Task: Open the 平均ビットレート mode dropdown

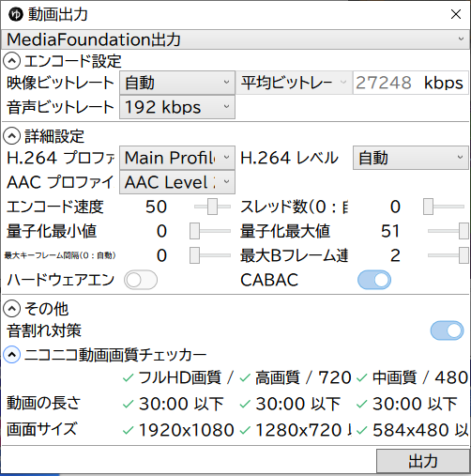Action: (294, 83)
